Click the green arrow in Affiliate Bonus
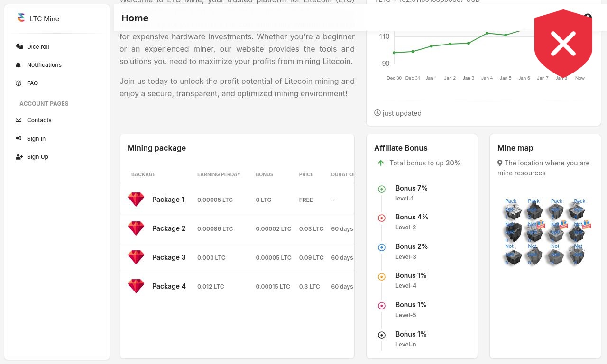The height and width of the screenshot is (364, 607). pos(381,163)
